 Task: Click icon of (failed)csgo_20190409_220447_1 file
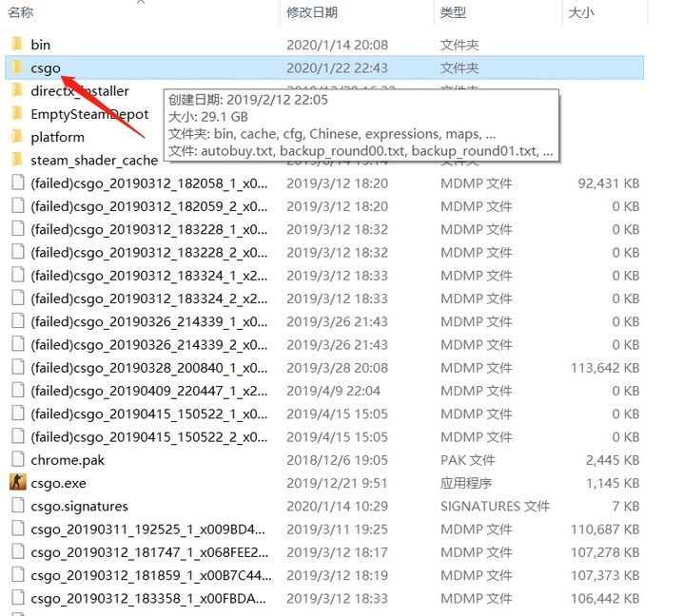pos(18,390)
